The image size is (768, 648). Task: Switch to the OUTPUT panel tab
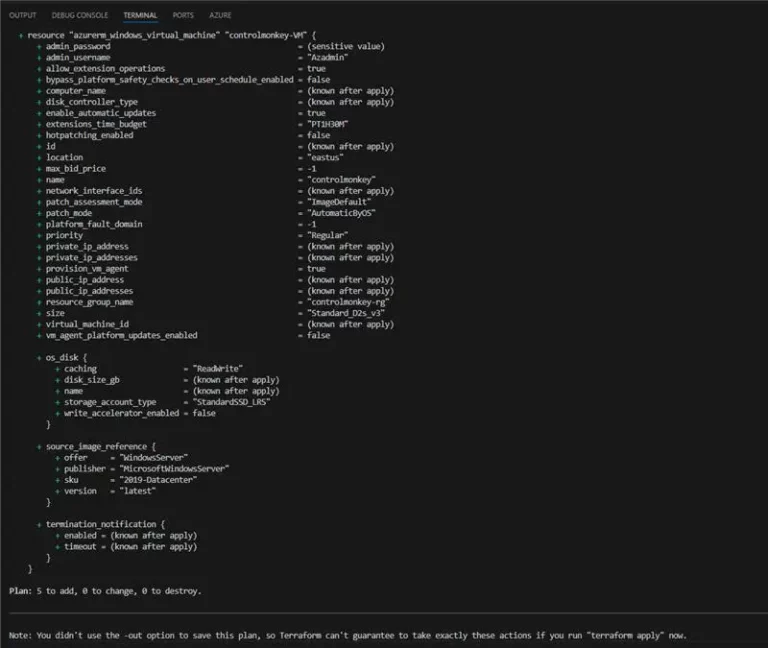point(22,16)
